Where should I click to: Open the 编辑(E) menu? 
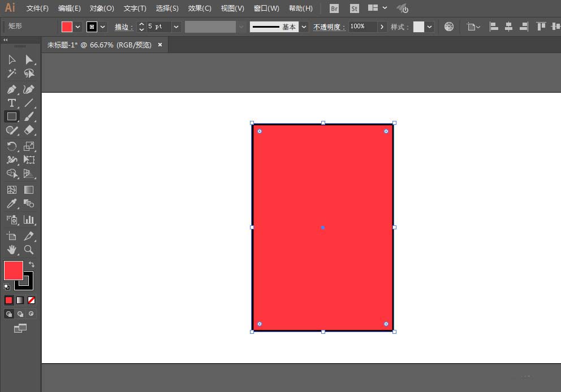click(x=70, y=8)
